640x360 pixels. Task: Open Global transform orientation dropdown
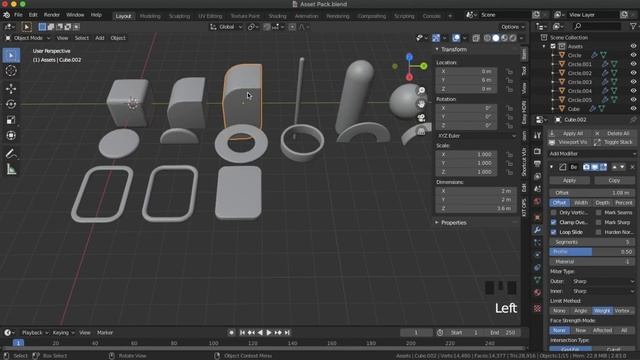point(226,27)
